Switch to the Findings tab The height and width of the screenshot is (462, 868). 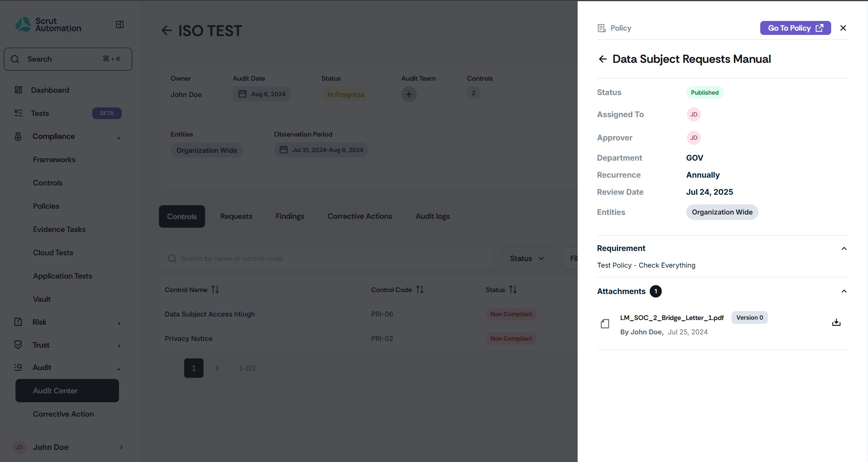tap(290, 216)
